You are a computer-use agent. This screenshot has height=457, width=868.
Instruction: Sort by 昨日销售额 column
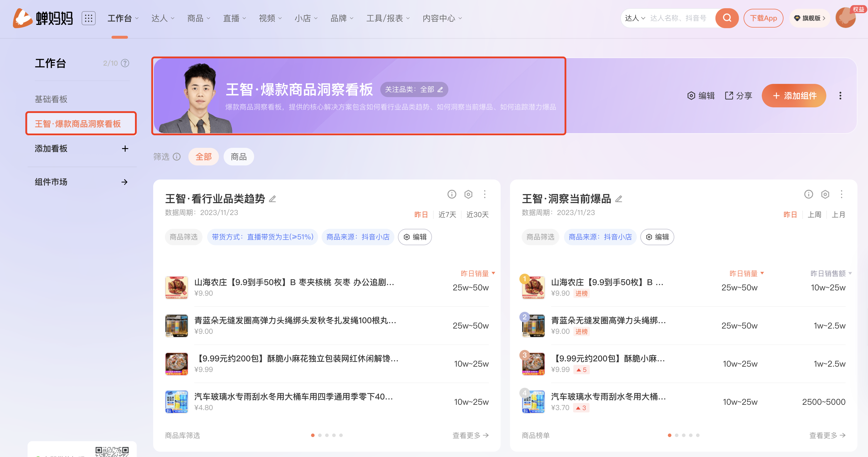(831, 273)
